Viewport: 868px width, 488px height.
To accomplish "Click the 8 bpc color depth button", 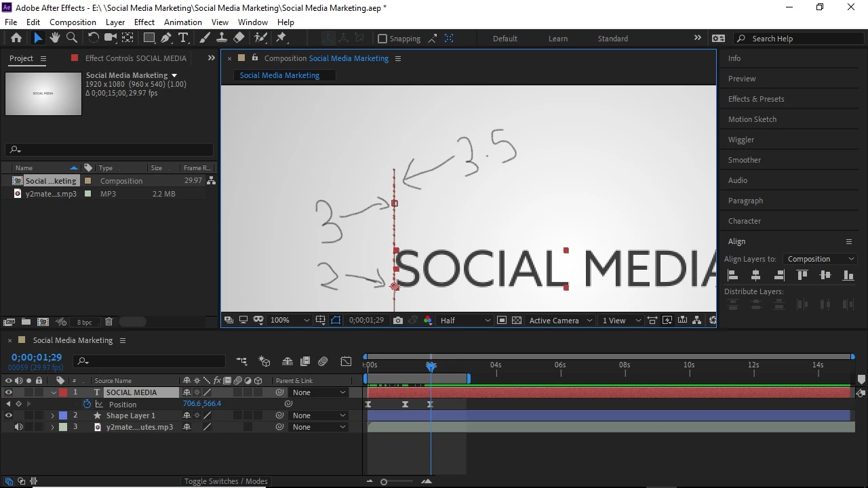I will [x=84, y=322].
